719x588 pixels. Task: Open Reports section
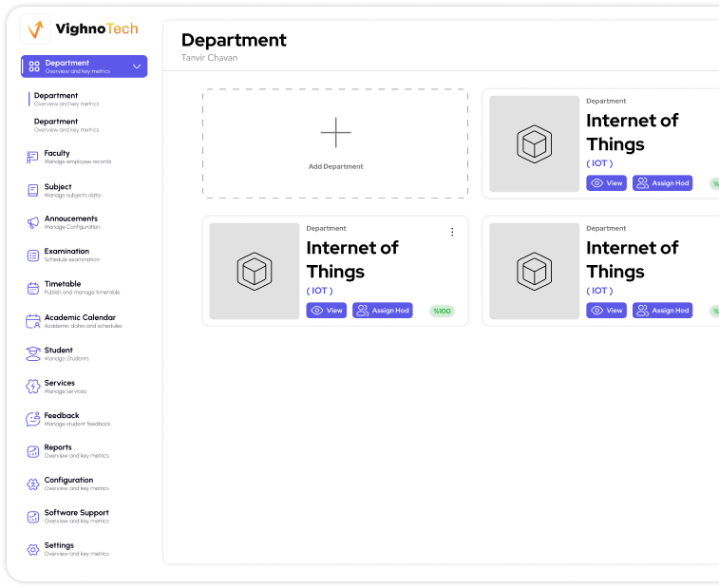78,451
